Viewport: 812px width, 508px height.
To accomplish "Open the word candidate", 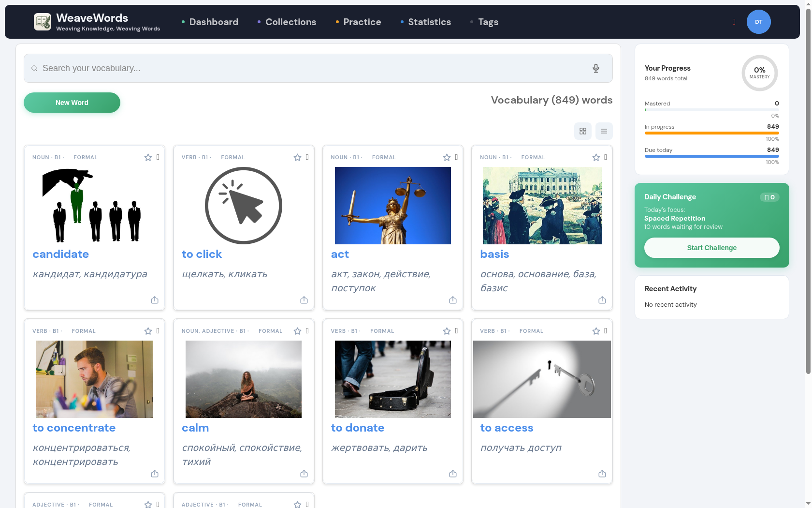I will pos(61,254).
